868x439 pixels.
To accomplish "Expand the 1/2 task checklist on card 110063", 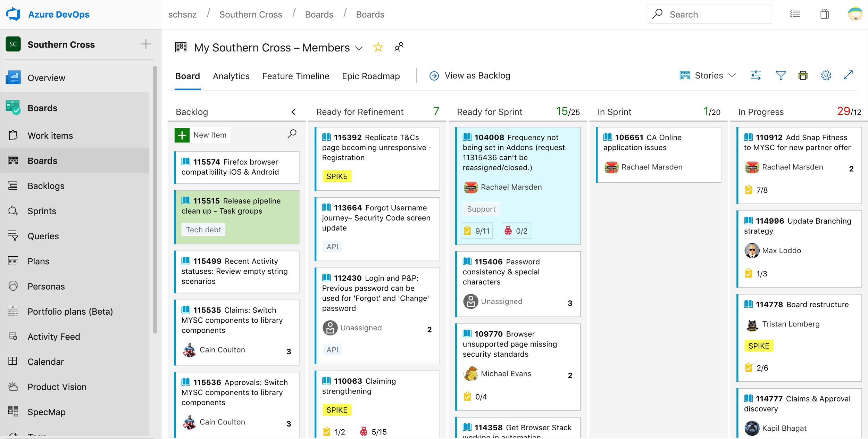I will point(334,432).
